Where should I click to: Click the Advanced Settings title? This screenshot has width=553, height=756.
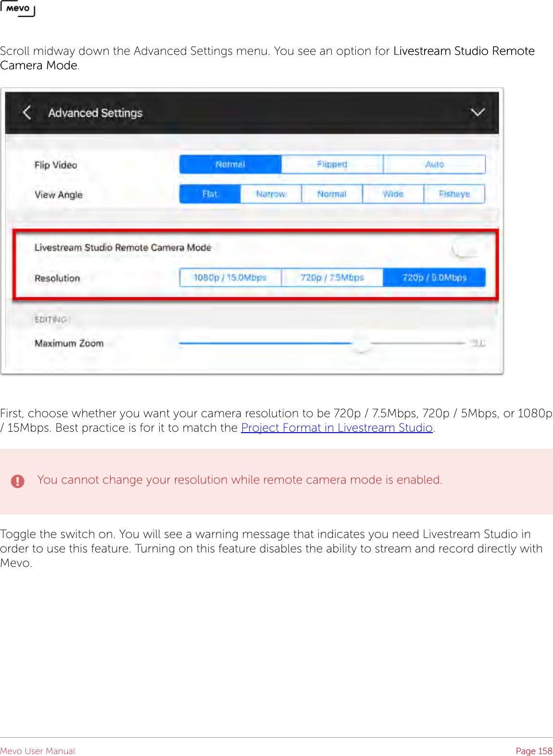click(95, 113)
